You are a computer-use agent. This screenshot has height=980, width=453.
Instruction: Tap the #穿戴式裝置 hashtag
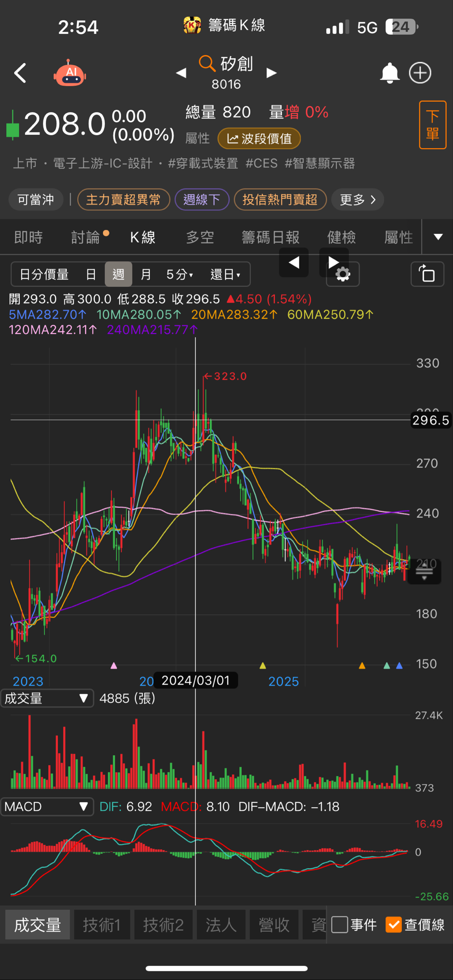pos(203,163)
